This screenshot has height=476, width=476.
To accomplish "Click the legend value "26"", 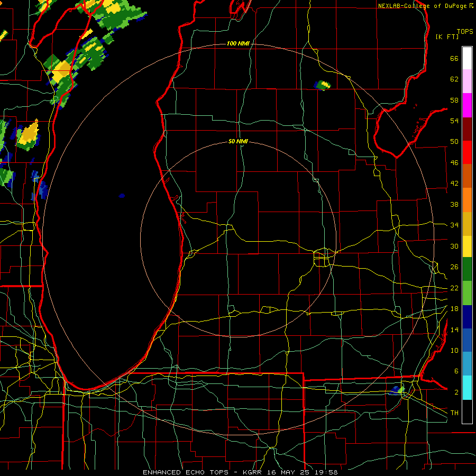I will click(454, 267).
